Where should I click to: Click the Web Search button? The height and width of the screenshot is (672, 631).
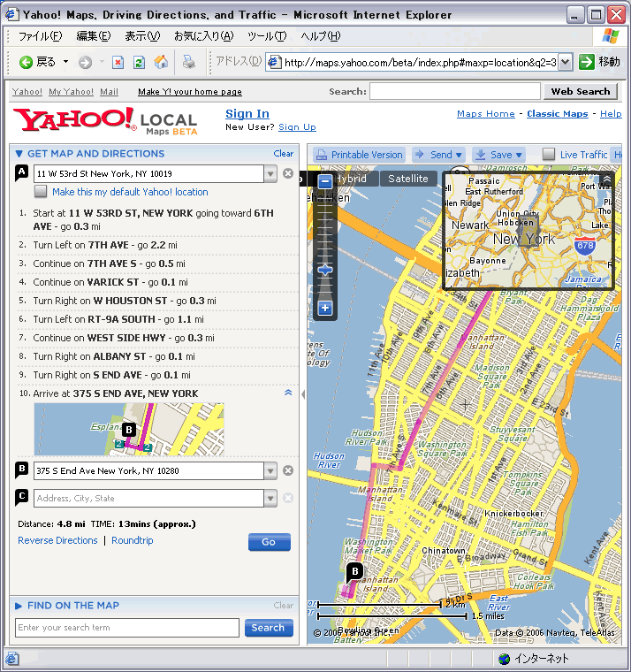click(x=581, y=91)
